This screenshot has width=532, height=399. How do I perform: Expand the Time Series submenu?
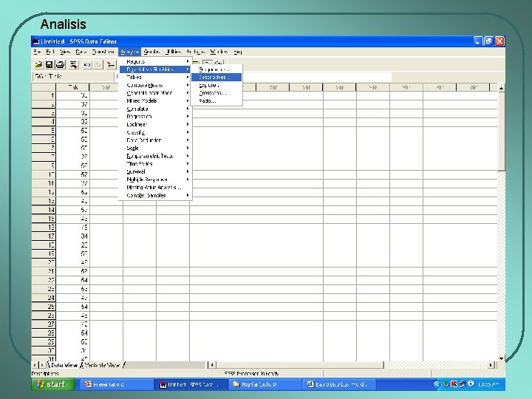tap(155, 163)
